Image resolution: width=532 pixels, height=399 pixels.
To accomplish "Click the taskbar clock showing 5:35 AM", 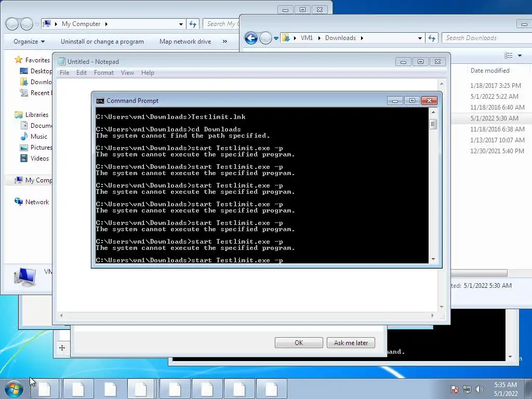I will [x=505, y=389].
